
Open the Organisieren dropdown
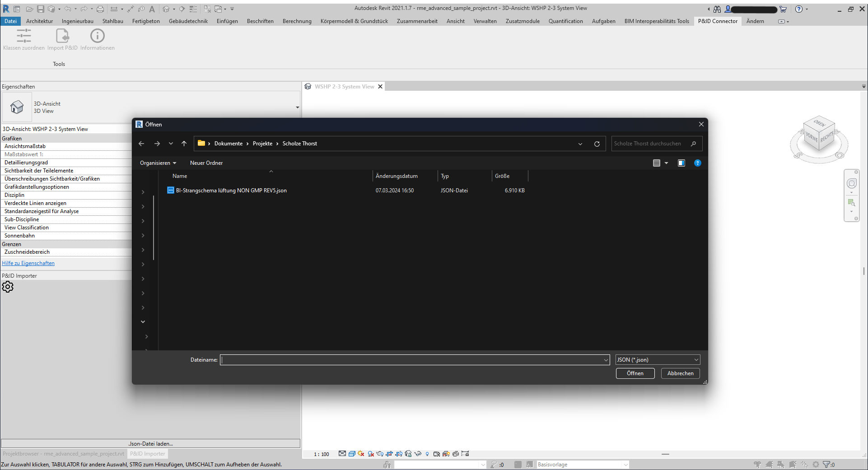pyautogui.click(x=158, y=163)
